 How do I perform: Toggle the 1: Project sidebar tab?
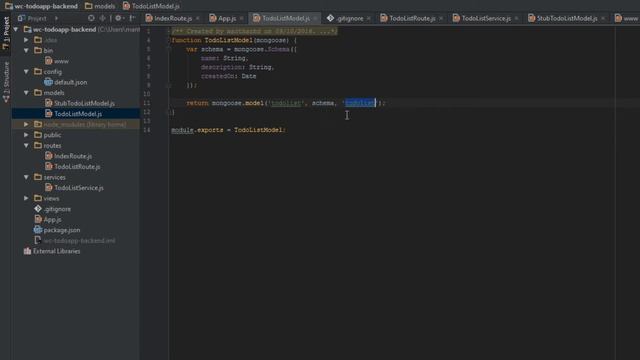click(x=6, y=33)
